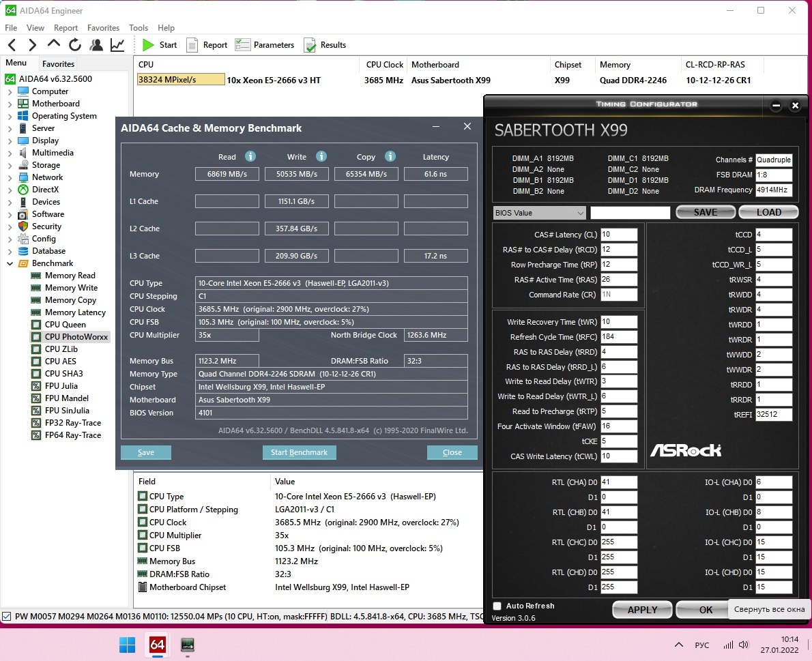Open the Results toolbar button
The image size is (812, 661).
325,45
